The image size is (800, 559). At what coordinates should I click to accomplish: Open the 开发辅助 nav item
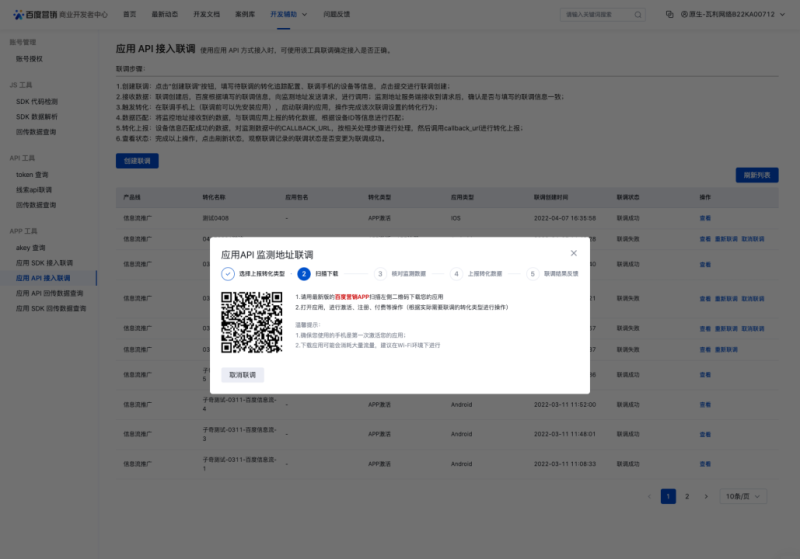[283, 14]
